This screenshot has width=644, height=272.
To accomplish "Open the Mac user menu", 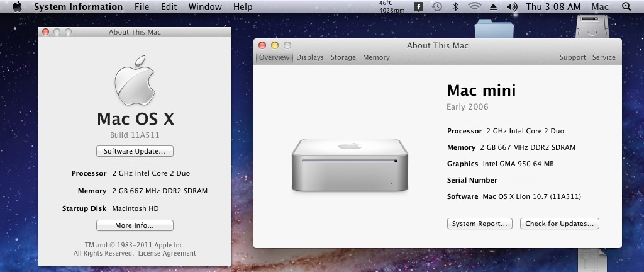I will click(x=599, y=6).
